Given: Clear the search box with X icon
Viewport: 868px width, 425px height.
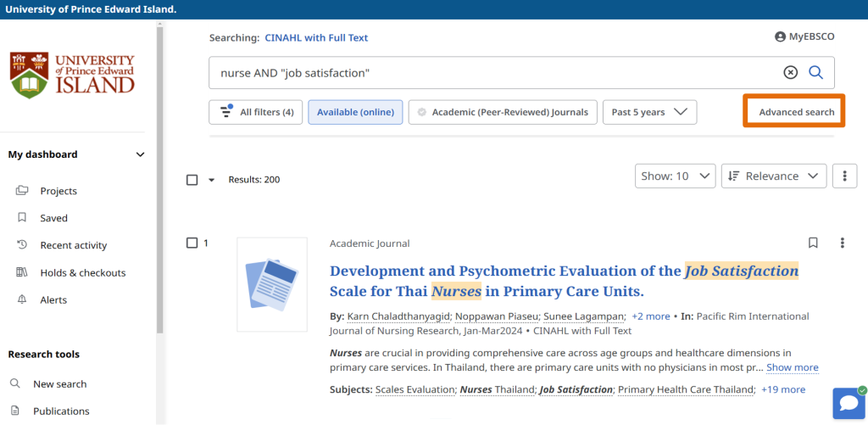Looking at the screenshot, I should pos(790,73).
